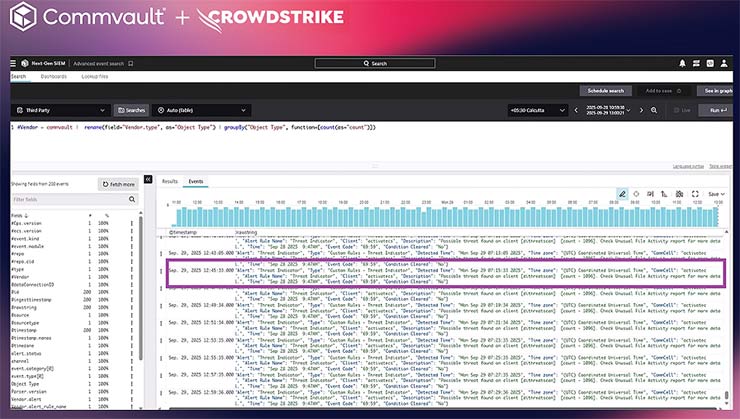
Task: Click the Fetch more button
Action: [118, 184]
